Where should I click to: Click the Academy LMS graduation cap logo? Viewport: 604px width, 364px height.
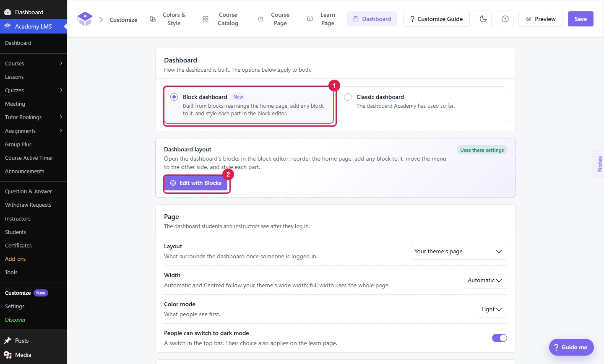tap(85, 19)
